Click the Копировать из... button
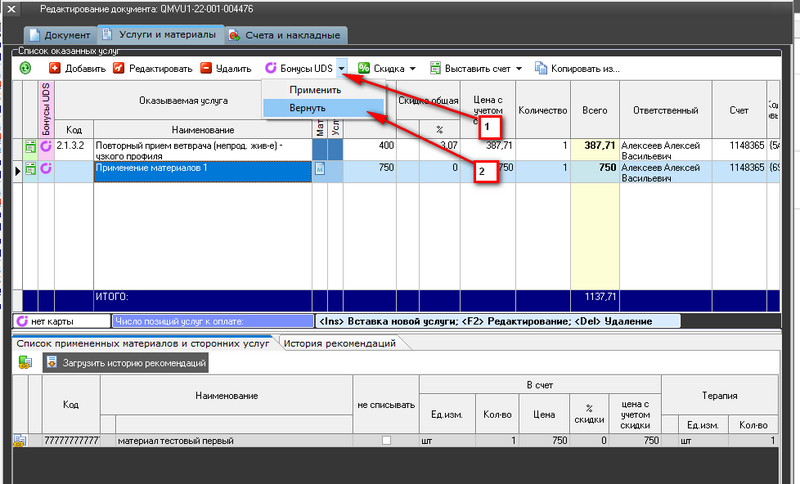 pyautogui.click(x=577, y=69)
